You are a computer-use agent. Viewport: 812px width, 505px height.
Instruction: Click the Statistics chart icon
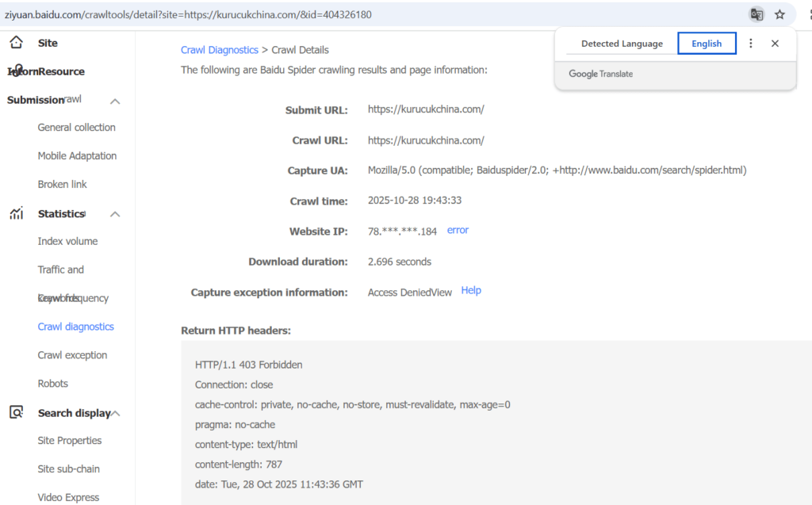(x=15, y=213)
